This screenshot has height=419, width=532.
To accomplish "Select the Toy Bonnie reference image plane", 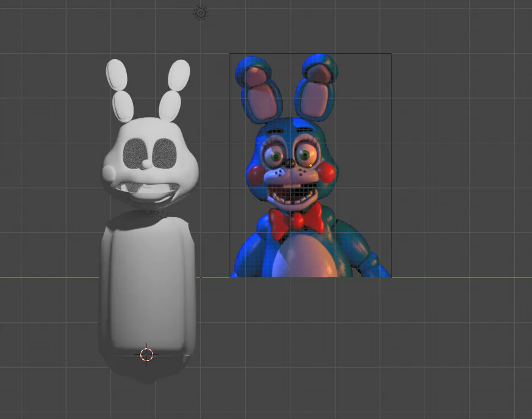I will pos(311,165).
